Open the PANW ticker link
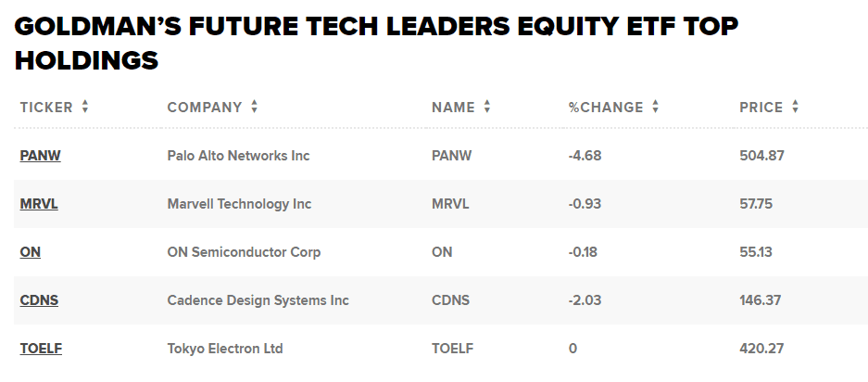Viewport: 868px width, 382px height. pos(40,156)
